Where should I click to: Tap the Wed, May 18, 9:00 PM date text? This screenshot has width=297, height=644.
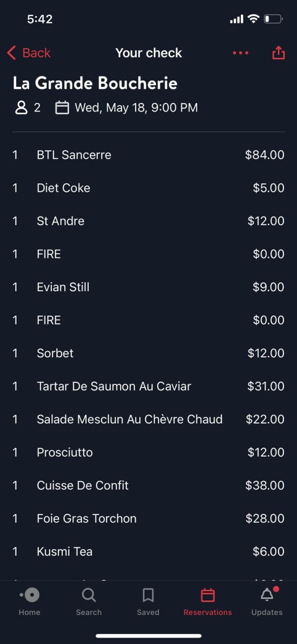(x=136, y=108)
